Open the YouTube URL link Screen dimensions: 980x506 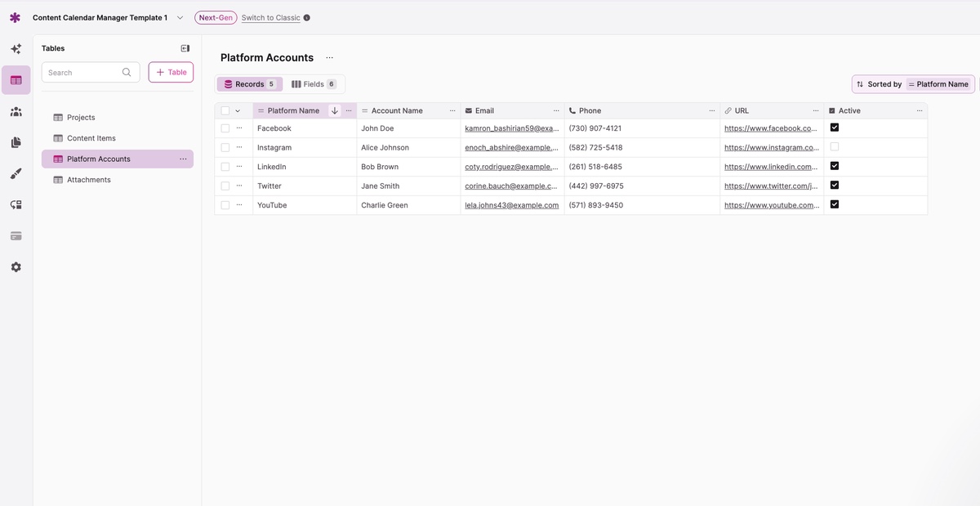pyautogui.click(x=771, y=205)
